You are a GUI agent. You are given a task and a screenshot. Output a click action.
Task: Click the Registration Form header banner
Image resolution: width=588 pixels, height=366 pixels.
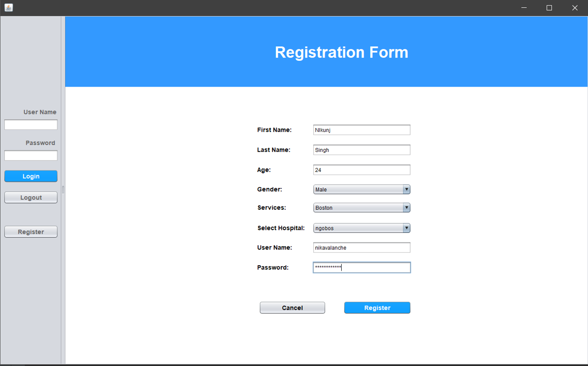[341, 52]
